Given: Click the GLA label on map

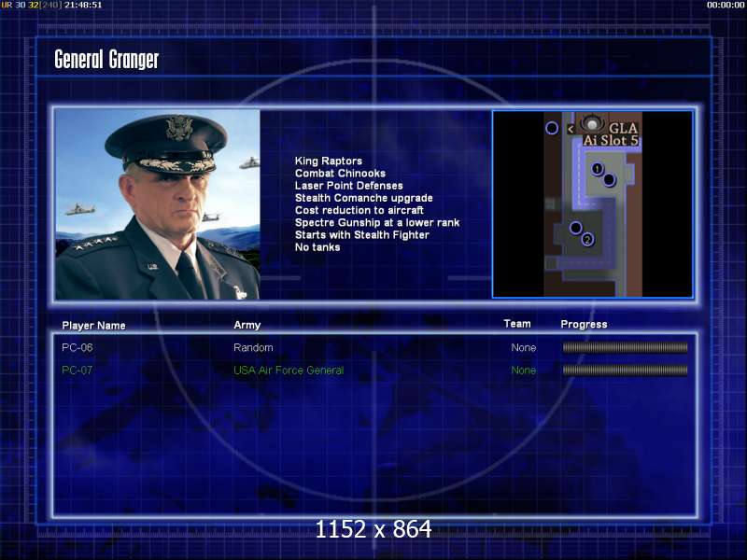Looking at the screenshot, I should click(x=623, y=128).
